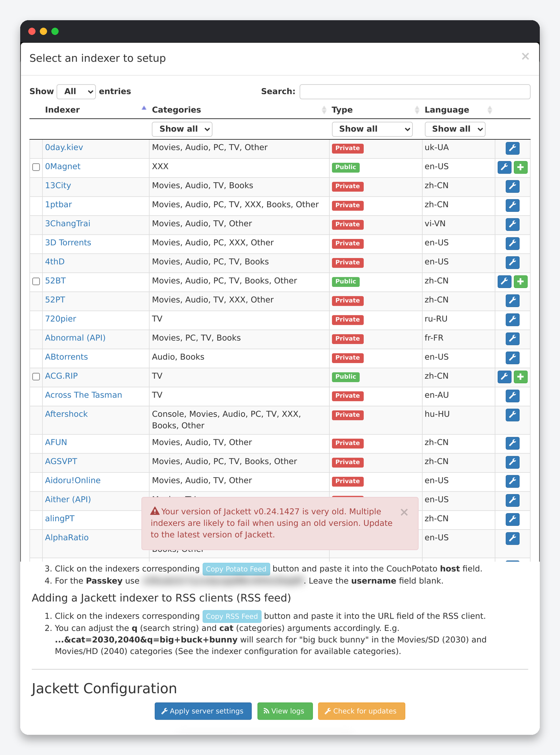Screen dimensions: 560x755
Task: Click the wrench icon for 1ptbar
Action: [x=512, y=205]
